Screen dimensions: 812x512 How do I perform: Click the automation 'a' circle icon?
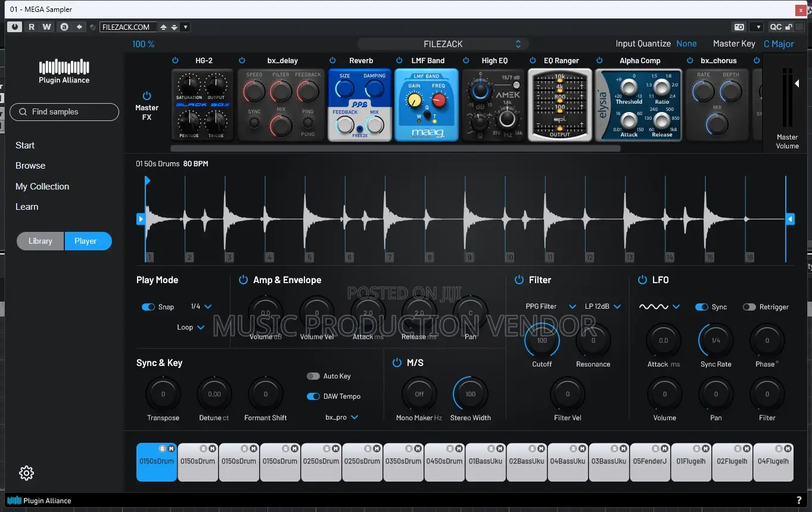[64, 27]
